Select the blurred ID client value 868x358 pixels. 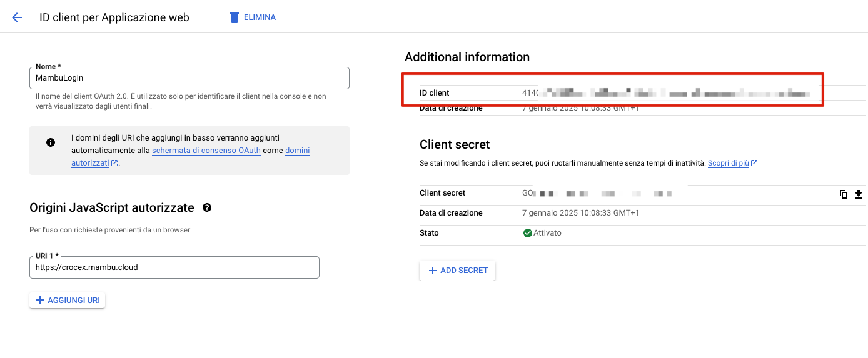click(666, 93)
